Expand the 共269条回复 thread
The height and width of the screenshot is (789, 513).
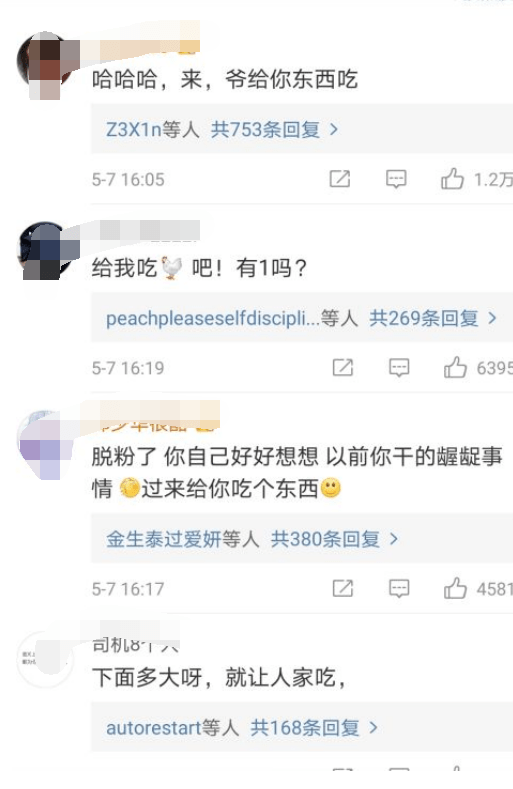pos(433,318)
